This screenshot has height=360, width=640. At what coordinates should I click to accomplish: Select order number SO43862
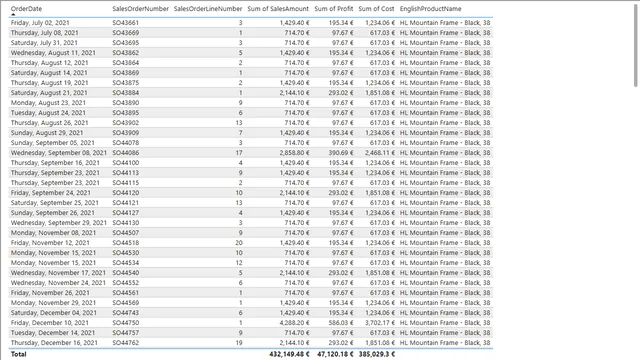[126, 53]
